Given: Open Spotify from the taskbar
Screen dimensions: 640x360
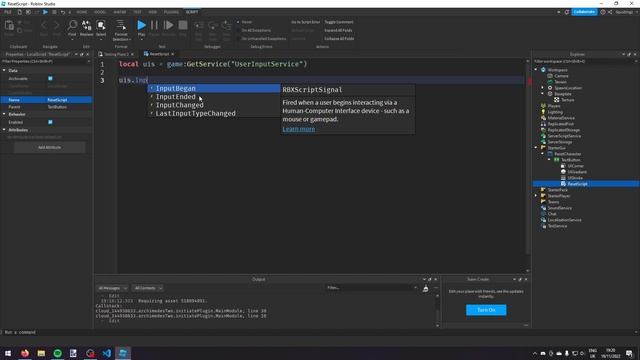Looking at the screenshot, I should pos(58,353).
